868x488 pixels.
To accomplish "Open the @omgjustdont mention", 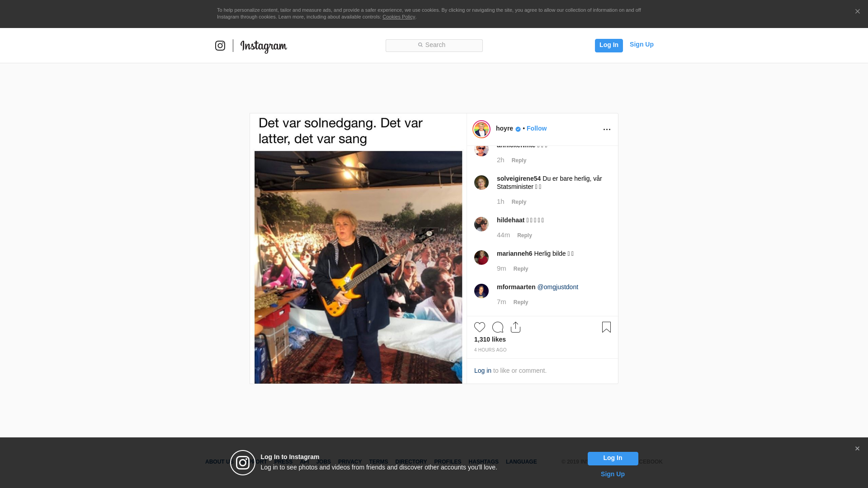I will [x=557, y=287].
